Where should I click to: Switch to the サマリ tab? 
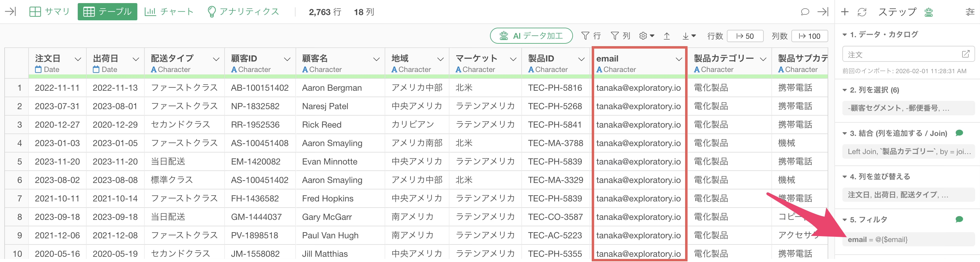tap(49, 12)
